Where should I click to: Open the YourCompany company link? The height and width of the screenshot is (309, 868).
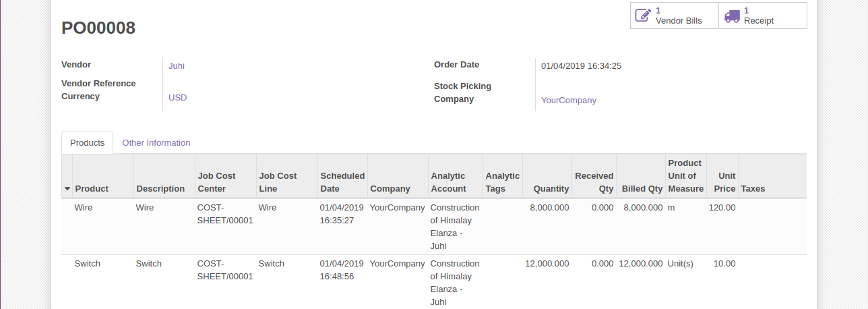click(x=569, y=101)
